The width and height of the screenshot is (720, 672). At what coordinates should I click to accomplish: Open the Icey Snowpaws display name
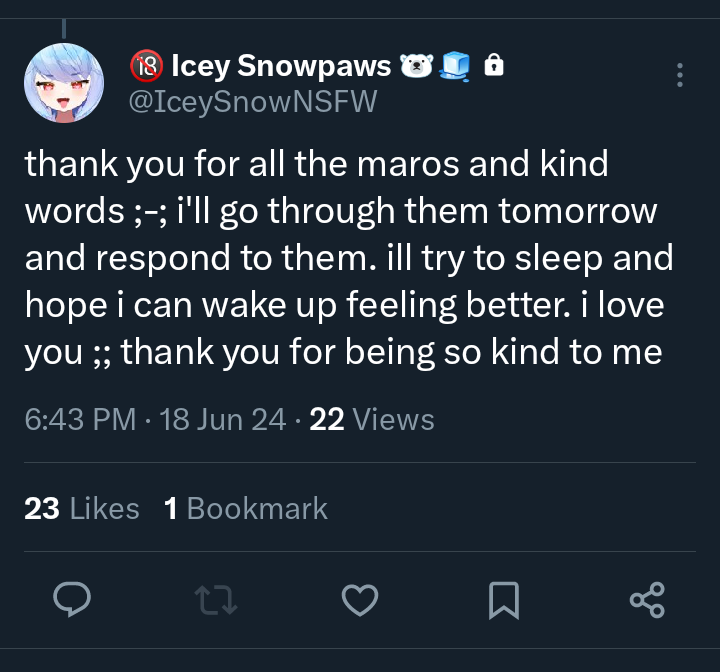[281, 66]
